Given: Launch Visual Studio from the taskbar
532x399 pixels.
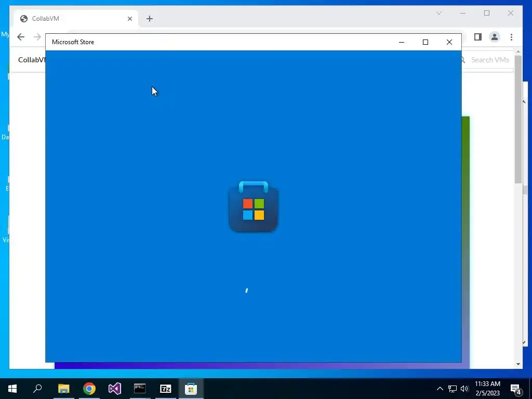Looking at the screenshot, I should tap(115, 389).
